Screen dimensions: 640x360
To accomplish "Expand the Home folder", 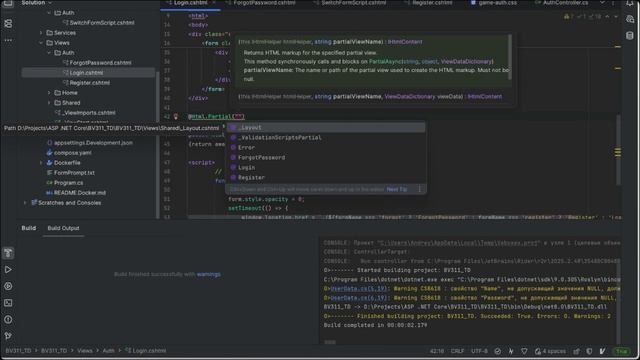I will tap(49, 93).
